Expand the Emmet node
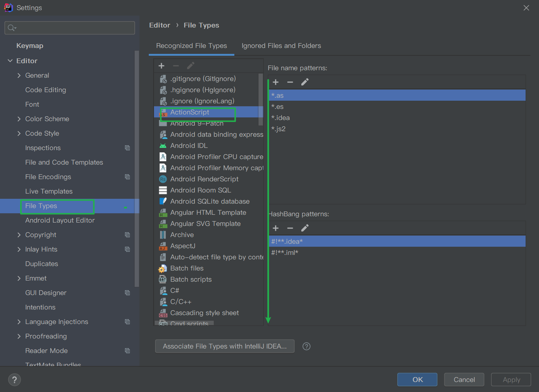This screenshot has width=539, height=392. coord(19,278)
